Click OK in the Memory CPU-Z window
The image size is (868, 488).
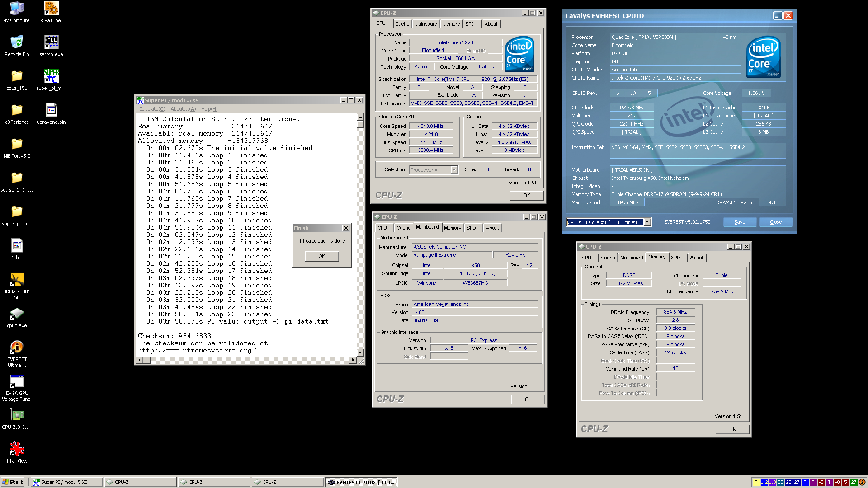[732, 429]
